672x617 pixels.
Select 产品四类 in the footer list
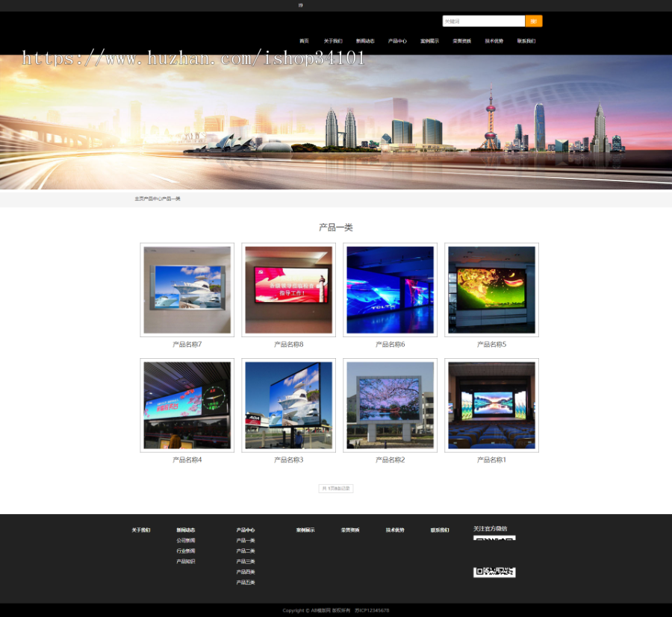(x=246, y=572)
